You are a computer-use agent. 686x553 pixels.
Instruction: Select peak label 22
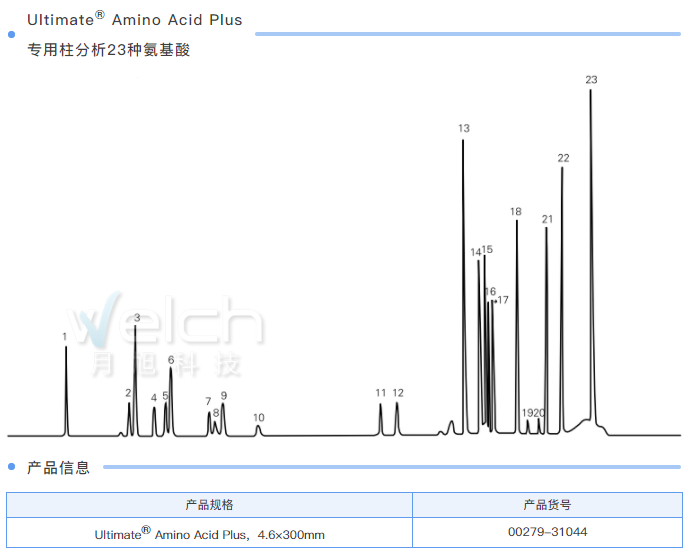[563, 158]
